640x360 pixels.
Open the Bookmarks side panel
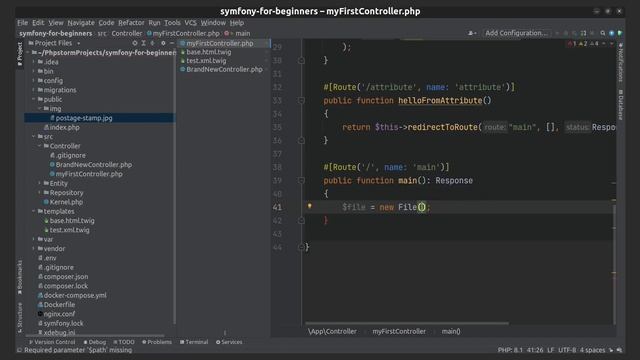pos(20,278)
